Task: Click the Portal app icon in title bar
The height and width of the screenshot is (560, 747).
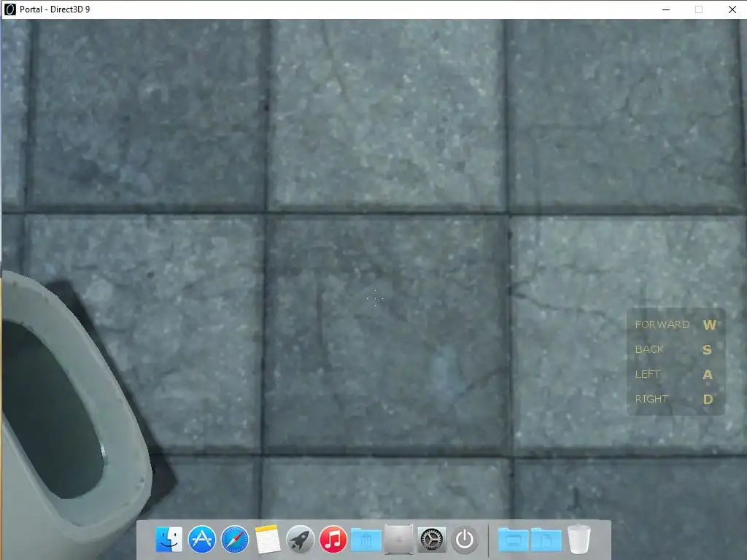Action: pos(9,9)
